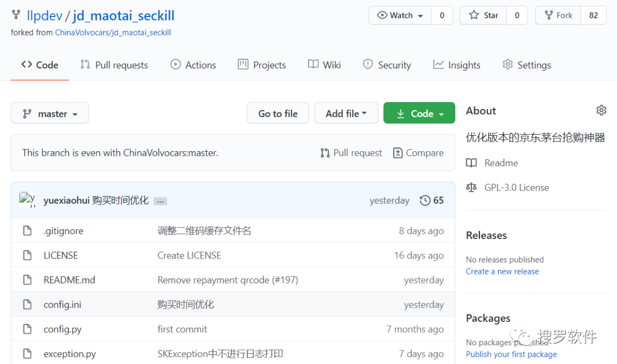Open the .gitignore file

pyautogui.click(x=63, y=230)
